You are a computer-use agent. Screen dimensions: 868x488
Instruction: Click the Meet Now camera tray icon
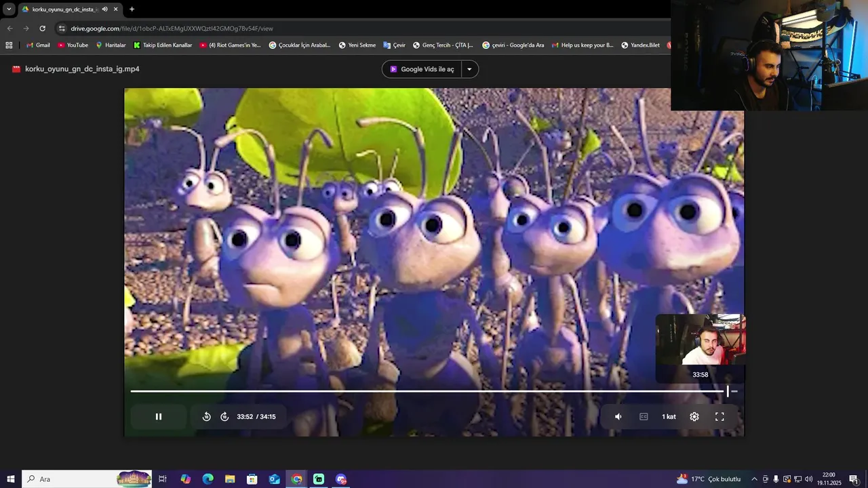click(765, 479)
